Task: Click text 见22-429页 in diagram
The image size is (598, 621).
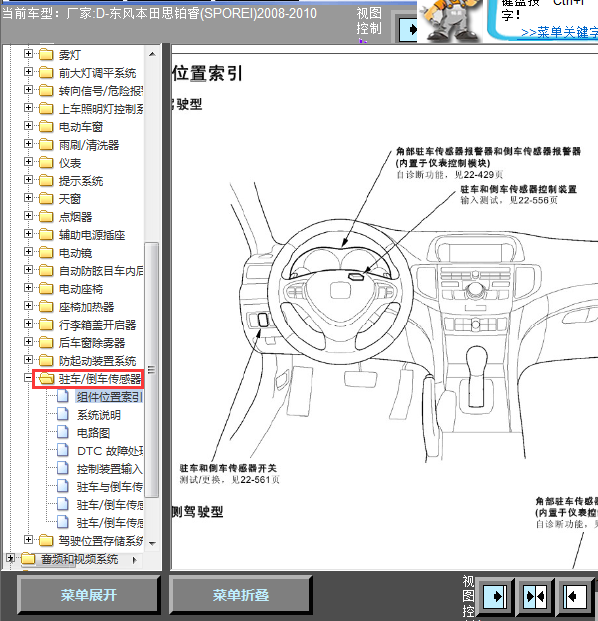Action: click(x=479, y=174)
